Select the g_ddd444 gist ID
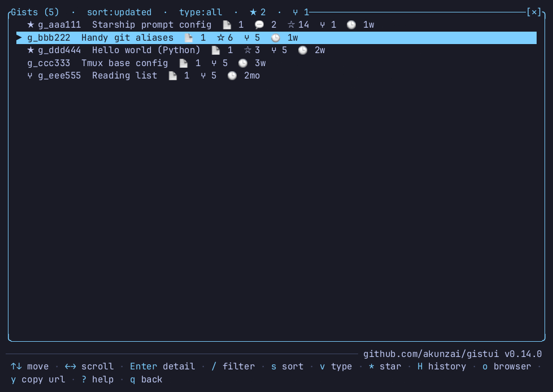Image resolution: width=553 pixels, height=392 pixels. point(59,50)
